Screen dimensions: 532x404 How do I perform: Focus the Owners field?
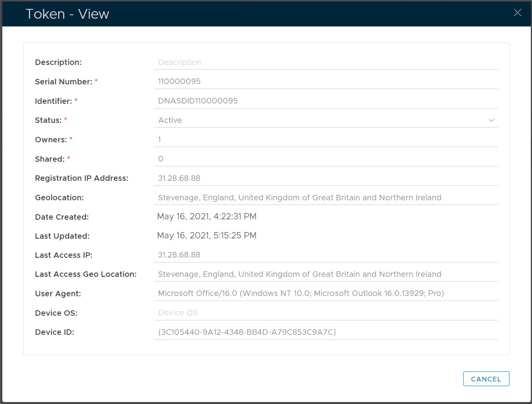326,139
